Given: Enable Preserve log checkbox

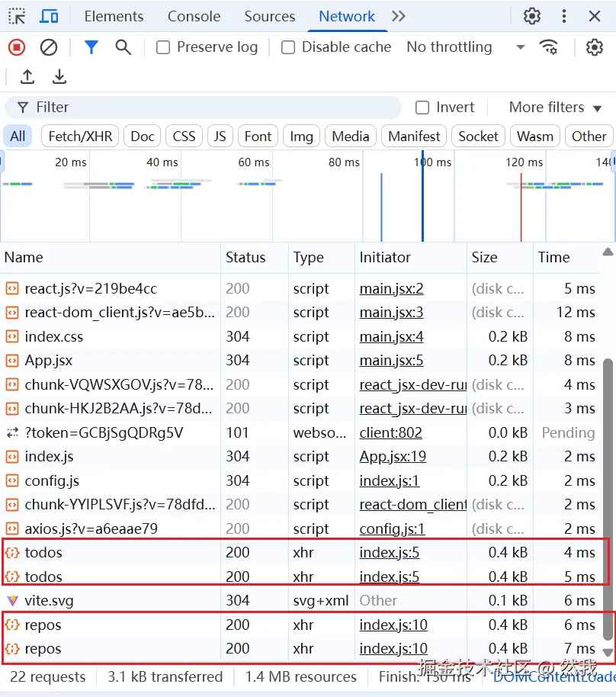Looking at the screenshot, I should point(163,47).
